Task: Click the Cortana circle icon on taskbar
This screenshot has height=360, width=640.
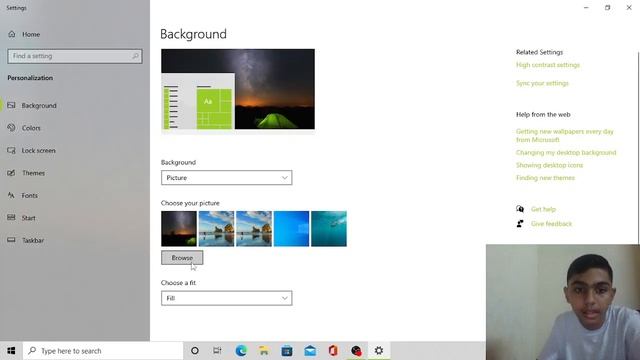Action: 195,351
